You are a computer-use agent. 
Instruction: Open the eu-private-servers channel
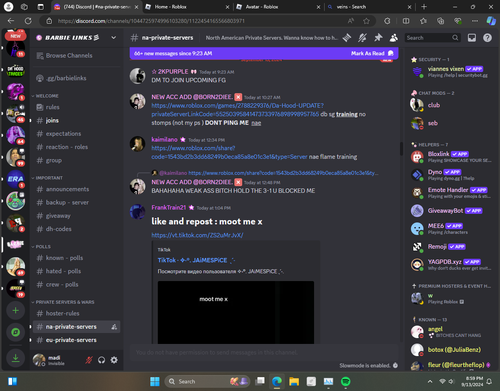point(76,340)
